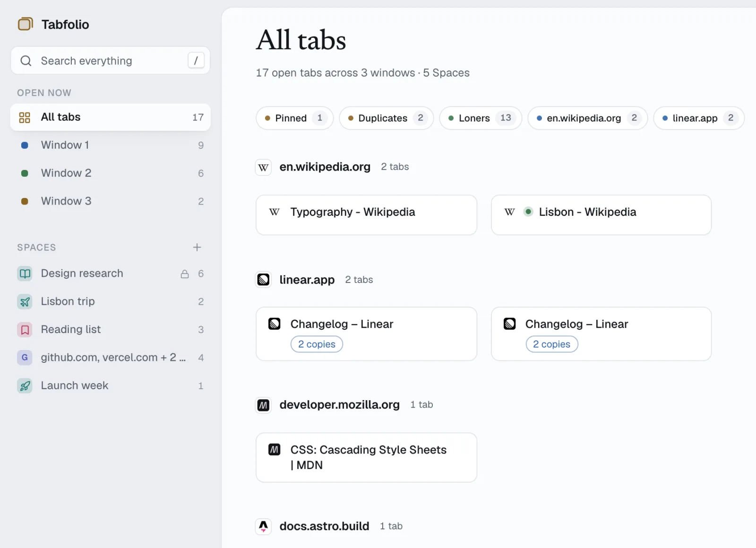Screen dimensions: 756x548
Task: Toggle the en.wikipedia.org filter chip
Action: (588, 118)
